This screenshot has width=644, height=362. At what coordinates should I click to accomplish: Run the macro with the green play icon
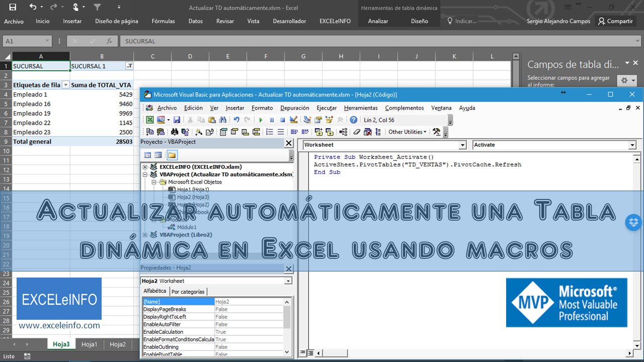click(261, 120)
